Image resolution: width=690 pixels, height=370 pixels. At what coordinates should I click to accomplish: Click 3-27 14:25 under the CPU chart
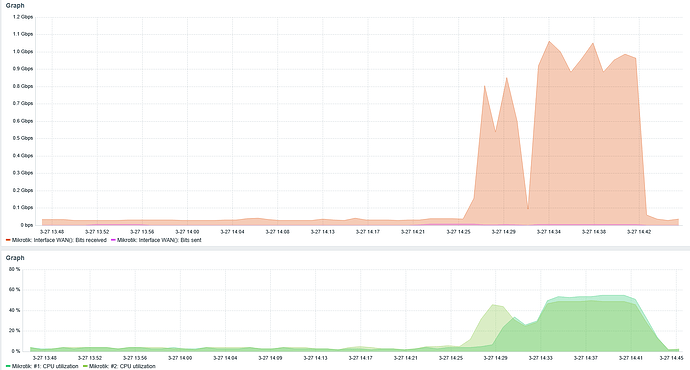[451, 358]
